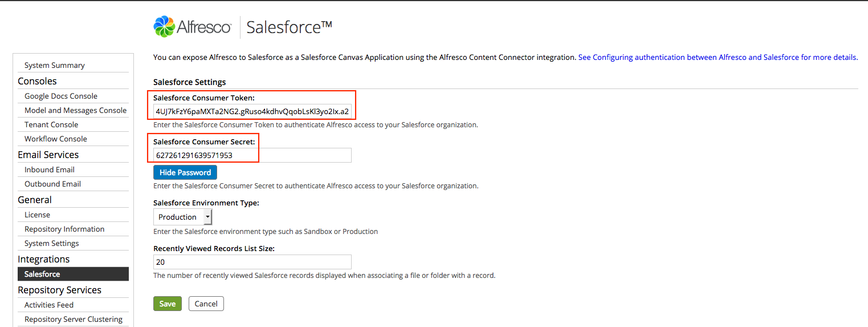Open System Summary in the sidebar
868x327 pixels.
[55, 65]
